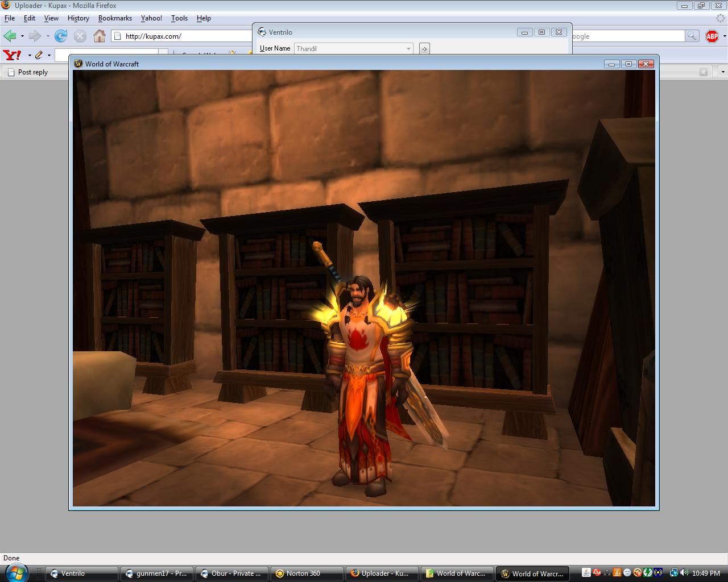Click the Yahoo! toolbar logo
728x582 pixels.
coord(13,55)
